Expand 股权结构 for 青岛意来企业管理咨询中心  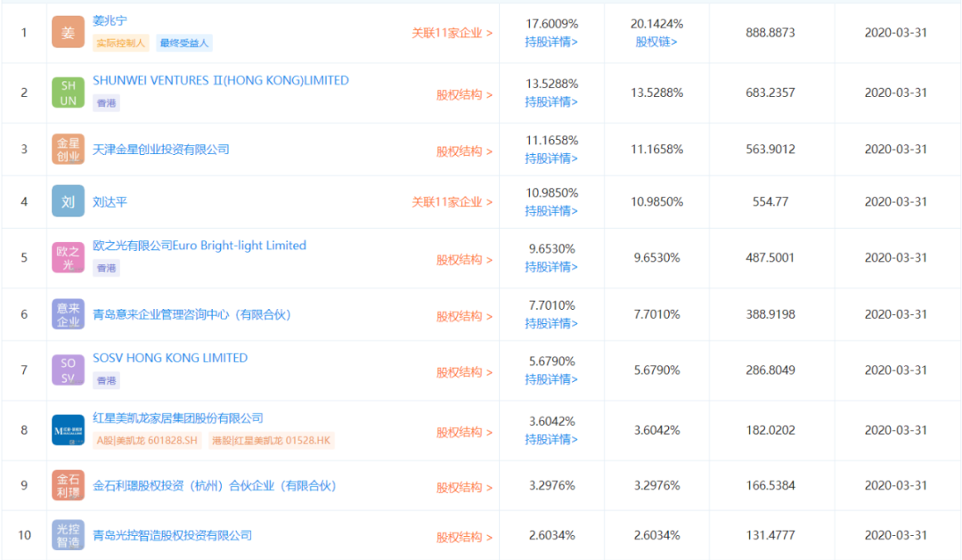(x=464, y=316)
